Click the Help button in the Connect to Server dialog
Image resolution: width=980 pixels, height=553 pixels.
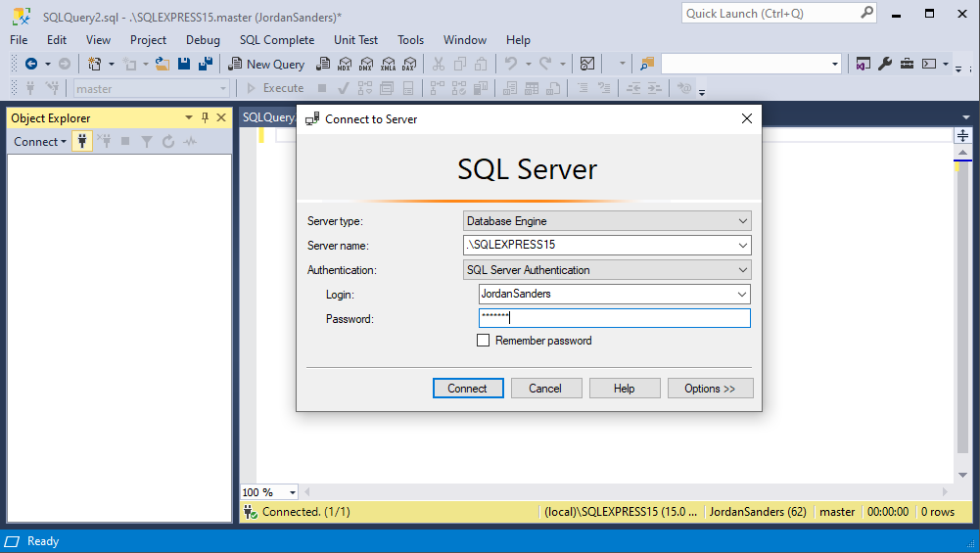[x=625, y=388]
